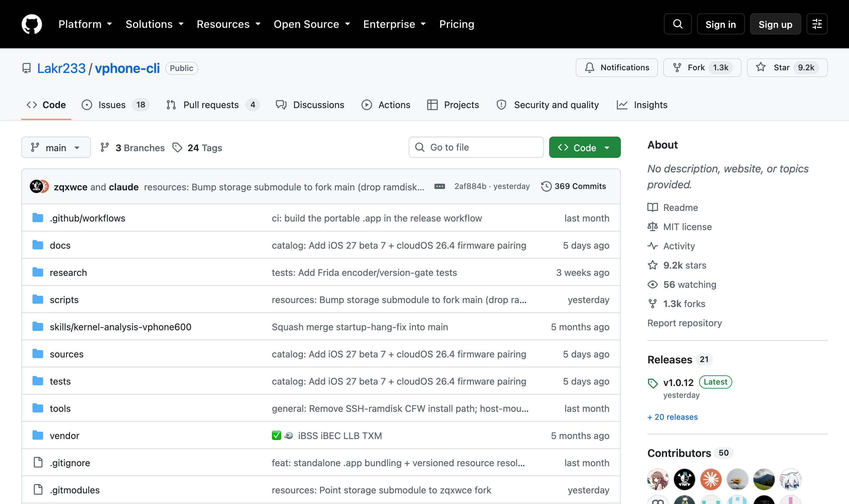Screen dimensions: 849x504
Task: Switch to the Pull requests tab
Action: pos(213,105)
